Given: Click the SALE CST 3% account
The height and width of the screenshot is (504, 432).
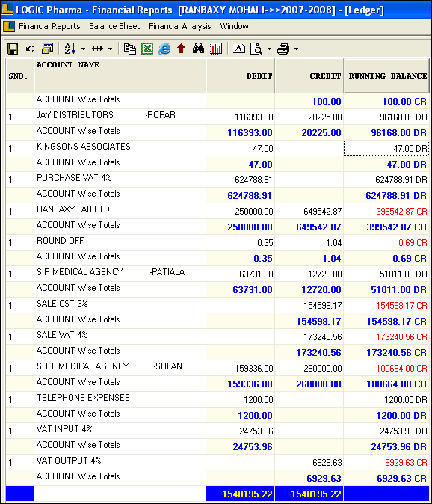Looking at the screenshot, I should 62,304.
